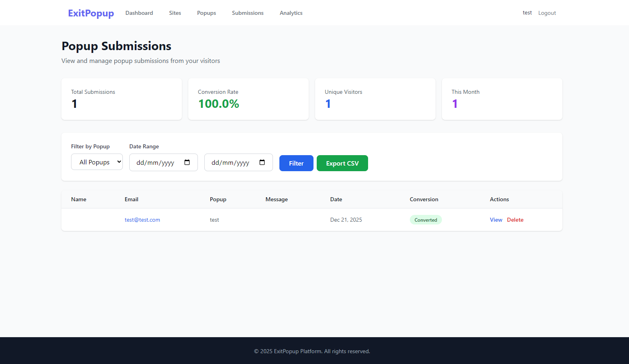Export submissions with Export CSV button
The image size is (629, 364).
342,163
